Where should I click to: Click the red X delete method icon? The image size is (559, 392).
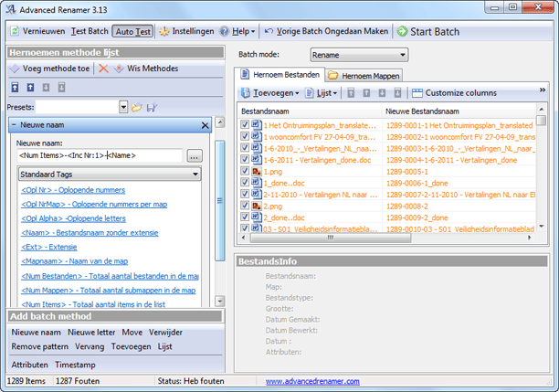[103, 69]
